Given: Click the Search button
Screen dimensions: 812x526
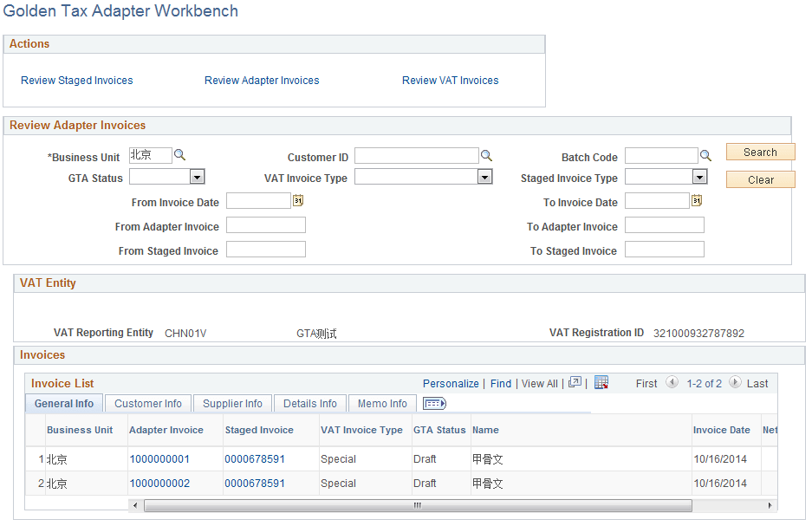Looking at the screenshot, I should pyautogui.click(x=760, y=151).
